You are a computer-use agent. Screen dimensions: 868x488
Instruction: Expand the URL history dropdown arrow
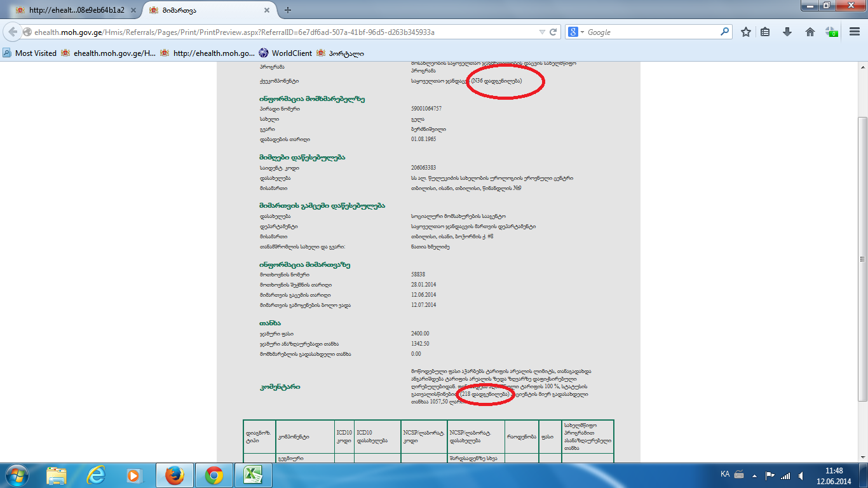tap(541, 32)
